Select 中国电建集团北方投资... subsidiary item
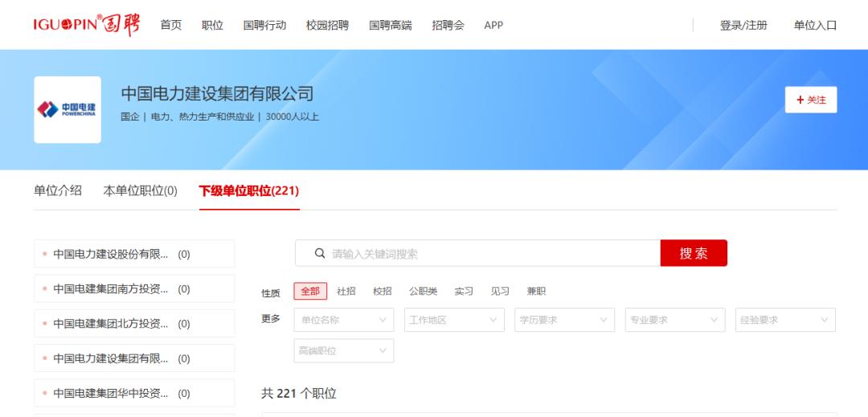The height and width of the screenshot is (417, 868). [134, 324]
